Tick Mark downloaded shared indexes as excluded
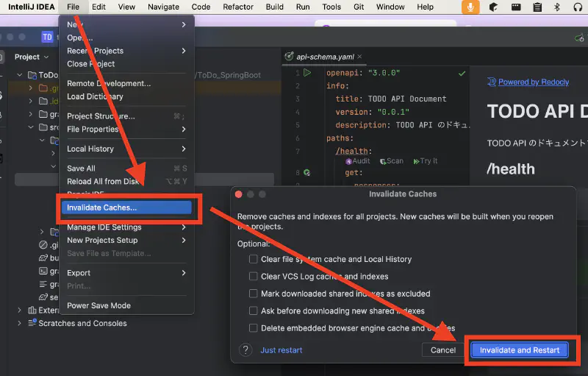The height and width of the screenshot is (376, 588). point(254,294)
